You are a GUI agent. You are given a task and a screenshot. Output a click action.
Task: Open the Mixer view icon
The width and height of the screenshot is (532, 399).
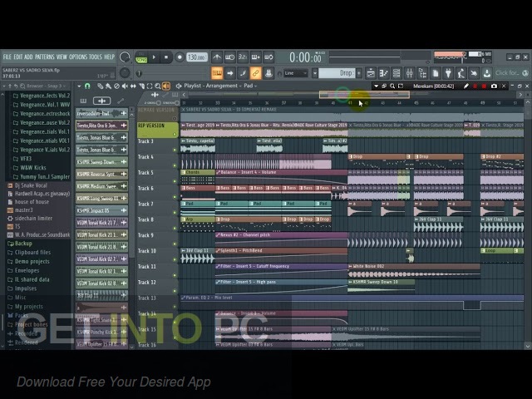click(x=409, y=73)
